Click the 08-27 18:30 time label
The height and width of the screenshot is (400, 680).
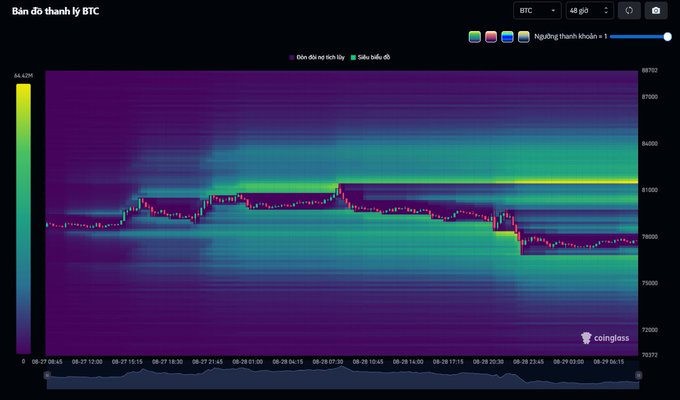pyautogui.click(x=167, y=361)
